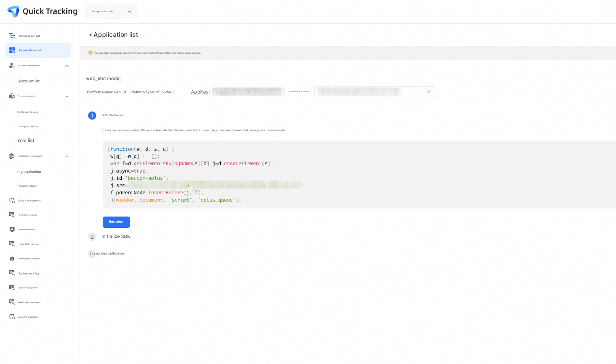Open role list submenu item
This screenshot has width=616, height=364.
click(26, 141)
